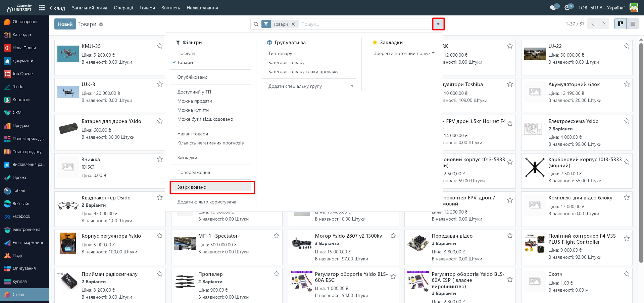Go to next page of products
Screen dimensions: 644x303
pyautogui.click(x=603, y=24)
